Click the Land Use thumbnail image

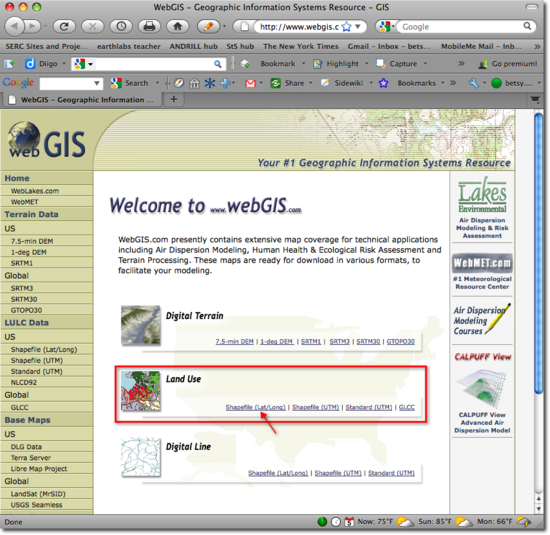141,391
